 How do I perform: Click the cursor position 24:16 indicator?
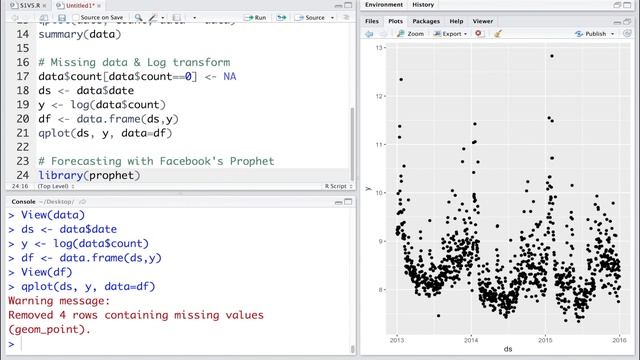click(x=20, y=186)
